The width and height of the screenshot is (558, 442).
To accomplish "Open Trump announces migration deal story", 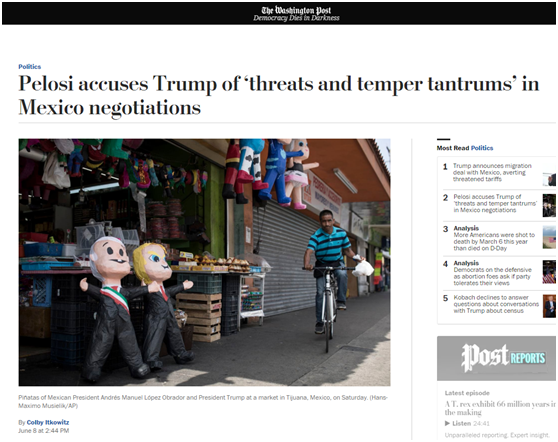I will click(x=492, y=173).
